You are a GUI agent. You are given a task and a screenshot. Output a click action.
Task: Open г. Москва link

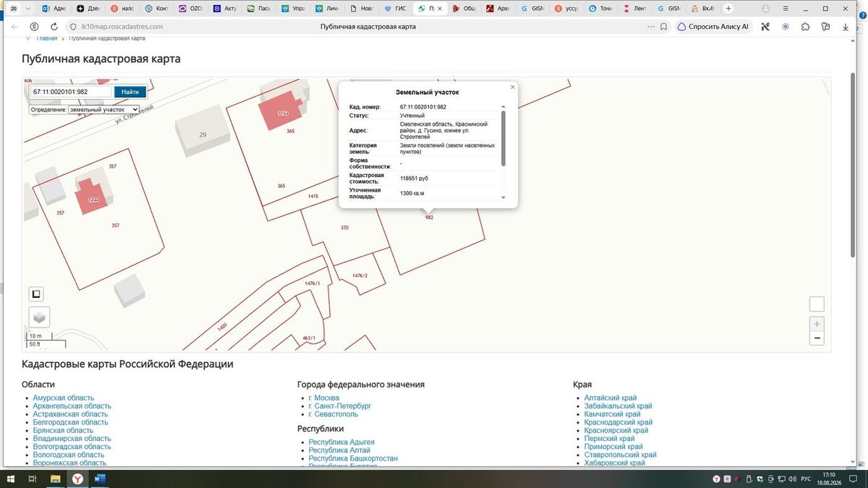click(323, 398)
